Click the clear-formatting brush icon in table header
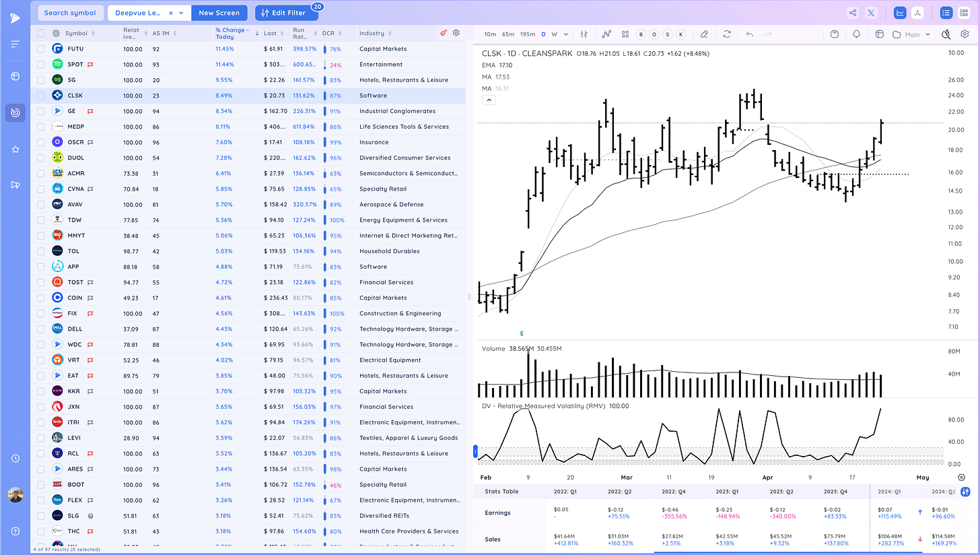The image size is (980, 555). (443, 33)
